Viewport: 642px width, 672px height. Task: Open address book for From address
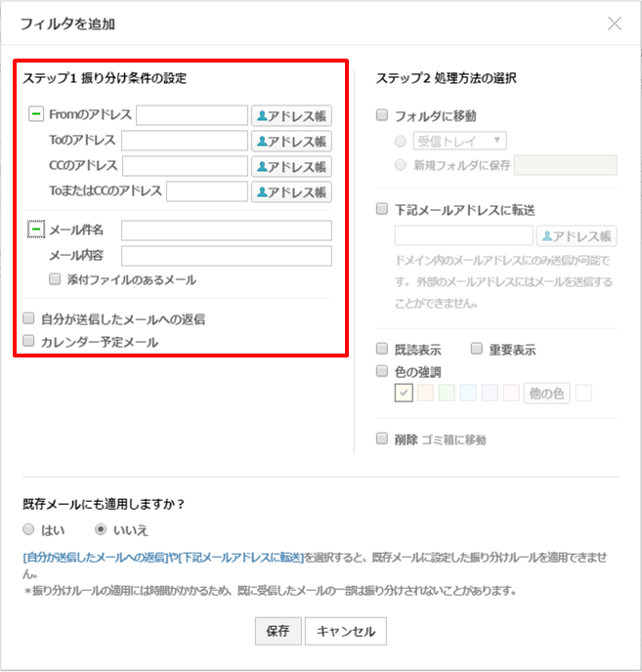291,115
